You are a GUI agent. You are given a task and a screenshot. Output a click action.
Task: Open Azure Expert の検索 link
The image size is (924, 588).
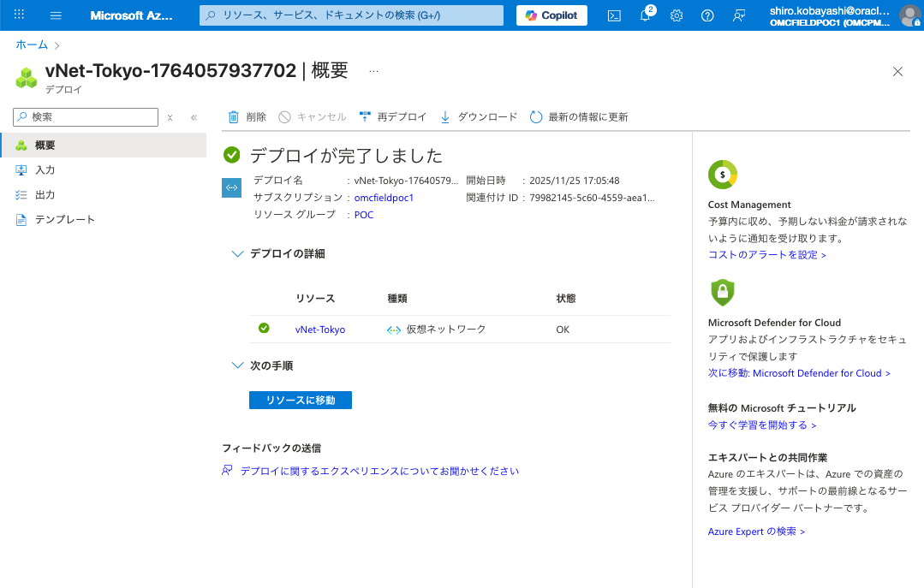click(756, 531)
